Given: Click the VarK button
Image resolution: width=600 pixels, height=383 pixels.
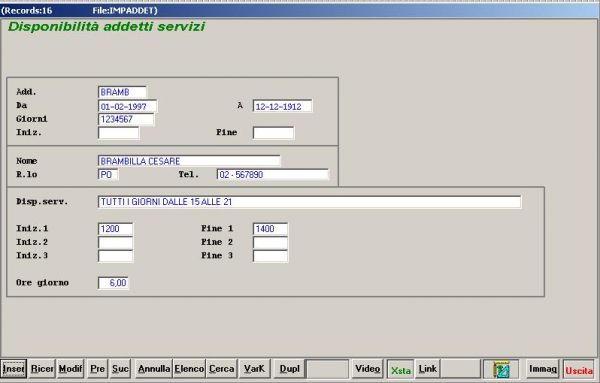Looking at the screenshot, I should click(254, 369).
